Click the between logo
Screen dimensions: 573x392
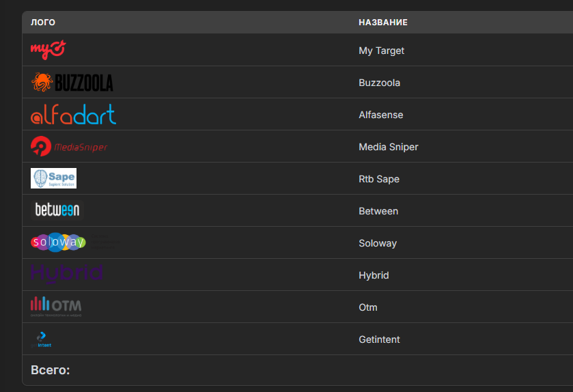(x=57, y=210)
